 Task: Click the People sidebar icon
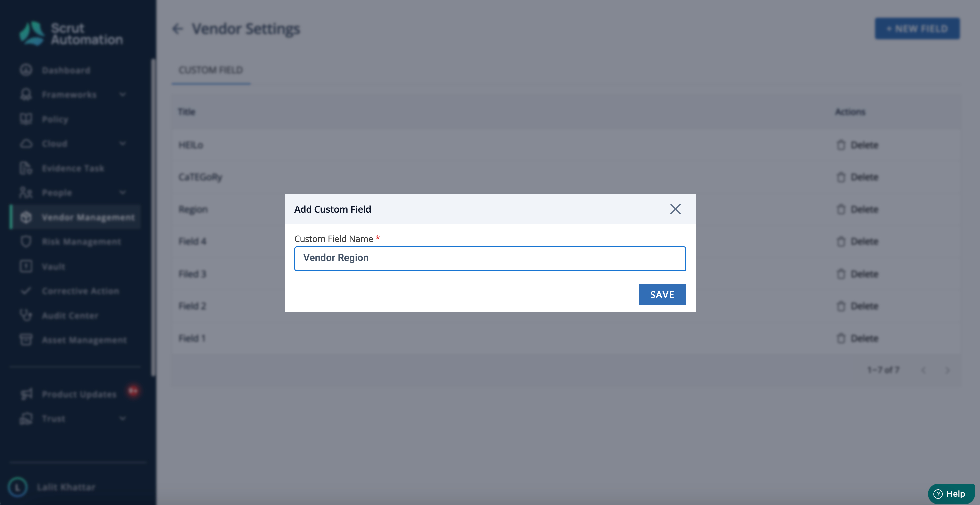[26, 192]
